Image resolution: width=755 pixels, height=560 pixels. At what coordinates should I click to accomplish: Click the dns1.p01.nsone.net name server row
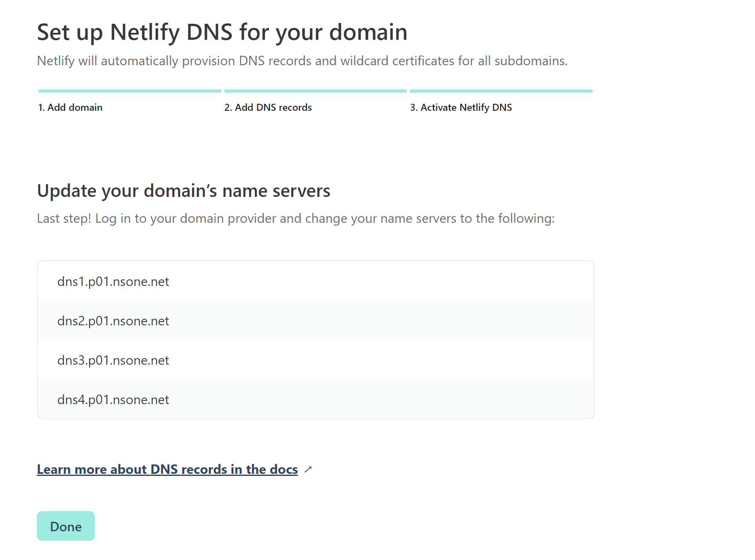316,281
